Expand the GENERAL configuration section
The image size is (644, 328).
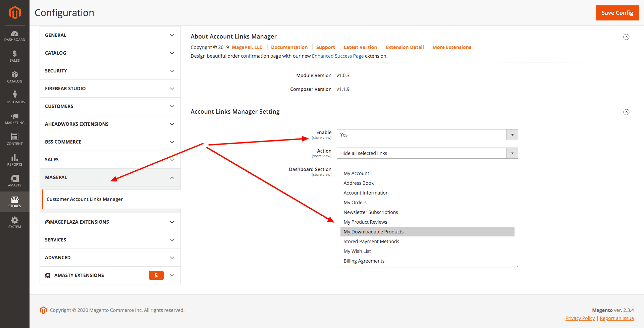pos(110,35)
